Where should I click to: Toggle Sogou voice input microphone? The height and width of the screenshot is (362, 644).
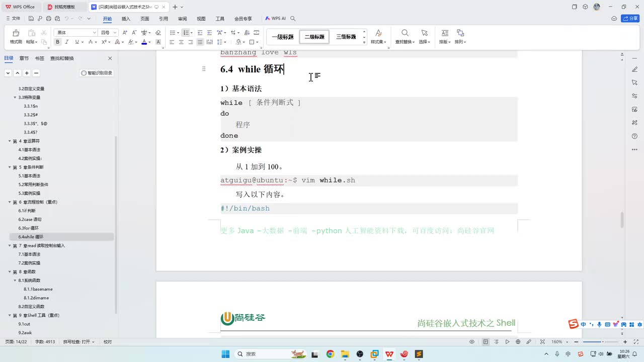click(599, 325)
